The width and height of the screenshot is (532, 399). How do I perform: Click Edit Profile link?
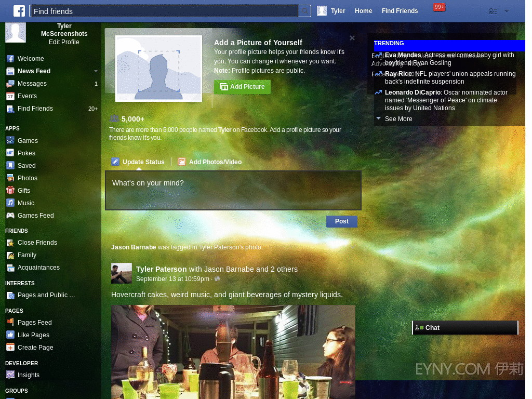tap(64, 42)
